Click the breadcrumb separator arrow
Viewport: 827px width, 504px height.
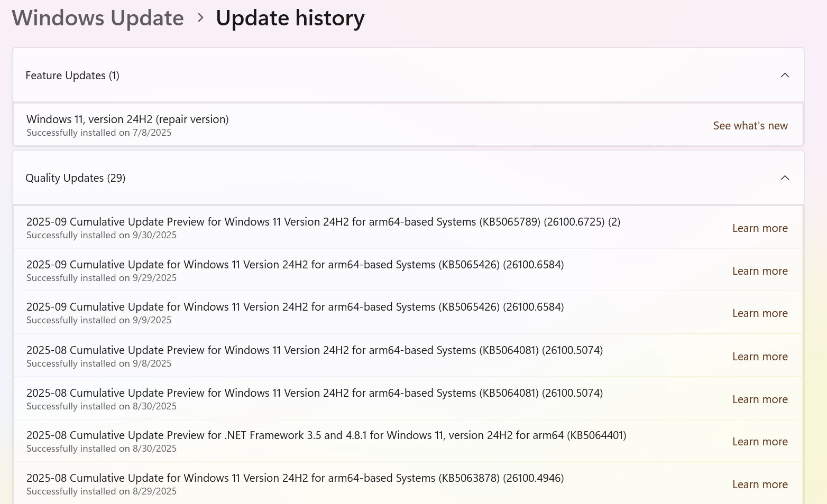point(200,17)
